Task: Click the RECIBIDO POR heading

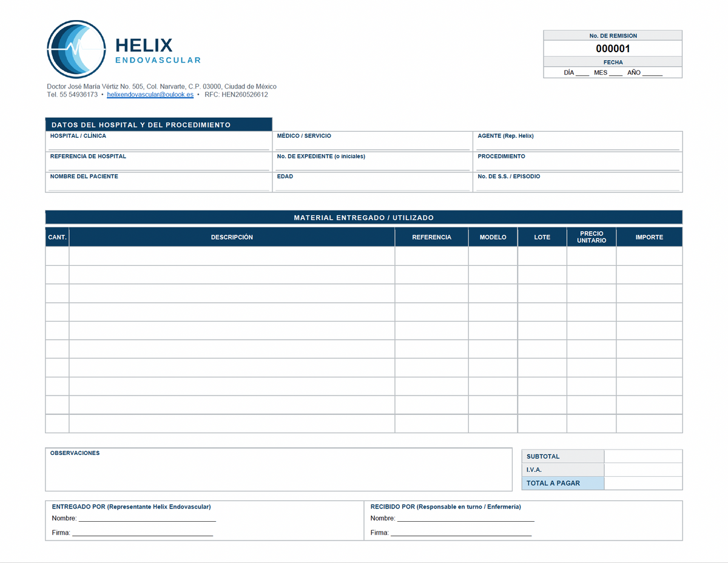Action: point(446,507)
